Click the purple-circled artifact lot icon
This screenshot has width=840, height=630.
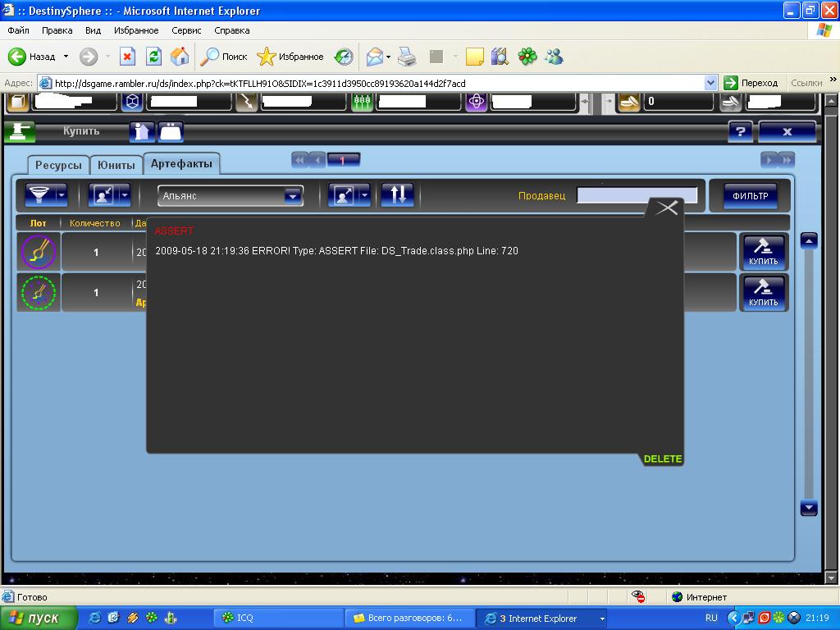pyautogui.click(x=39, y=252)
